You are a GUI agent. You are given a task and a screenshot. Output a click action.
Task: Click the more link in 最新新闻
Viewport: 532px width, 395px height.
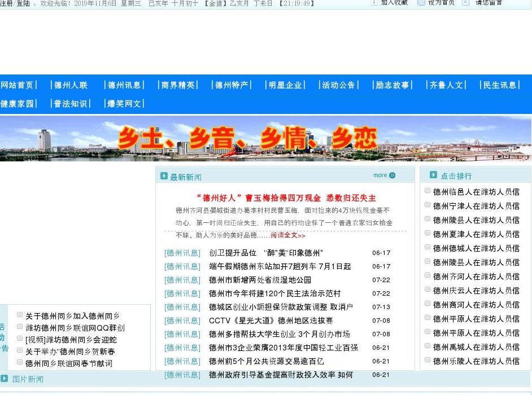tap(380, 175)
